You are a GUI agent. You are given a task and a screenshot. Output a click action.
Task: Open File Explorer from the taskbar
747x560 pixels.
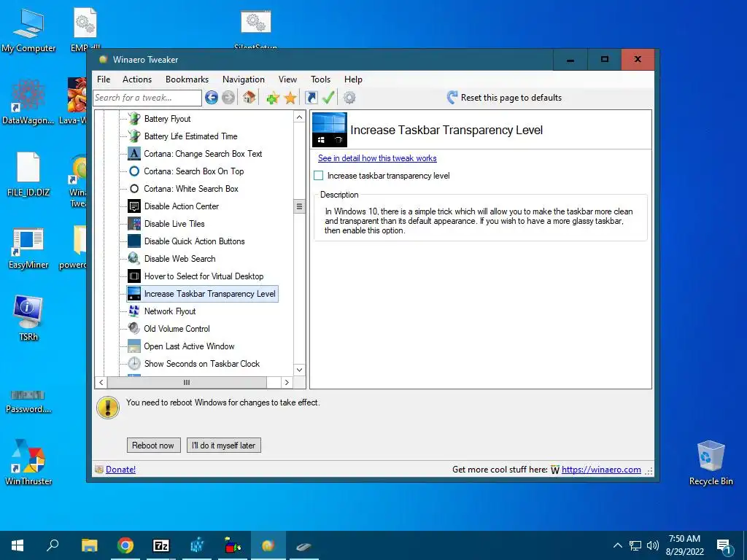click(90, 545)
